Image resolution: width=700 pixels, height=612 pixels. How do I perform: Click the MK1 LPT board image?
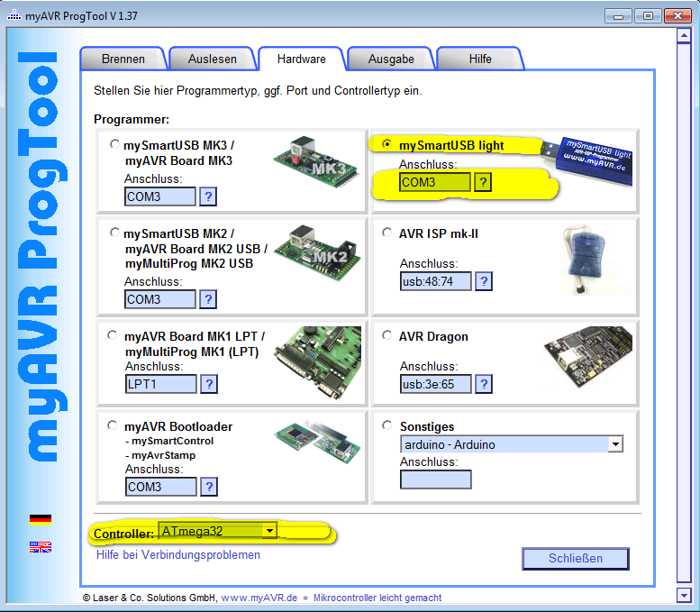point(317,361)
